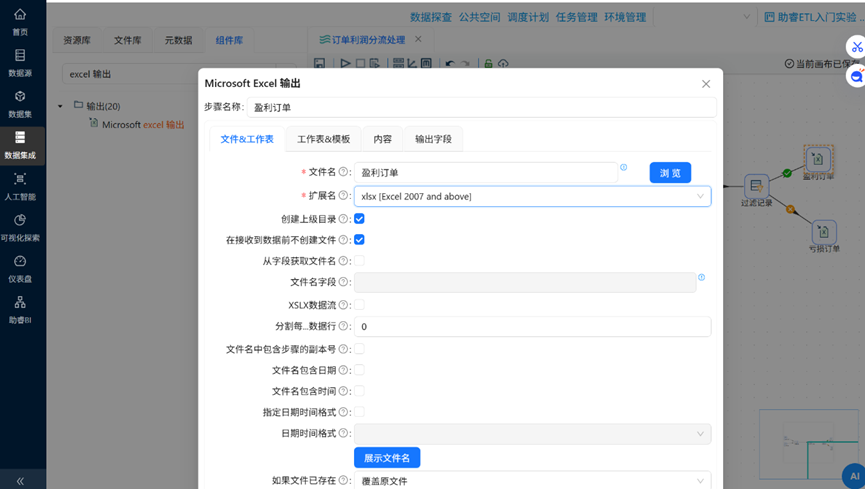Click the run (play) icon in toolbar

(x=346, y=63)
